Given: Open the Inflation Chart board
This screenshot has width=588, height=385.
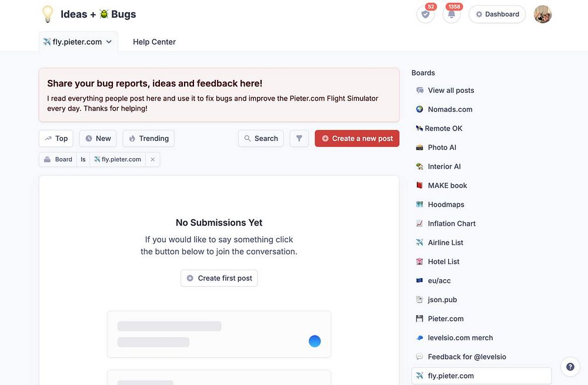Looking at the screenshot, I should pyautogui.click(x=482, y=223).
